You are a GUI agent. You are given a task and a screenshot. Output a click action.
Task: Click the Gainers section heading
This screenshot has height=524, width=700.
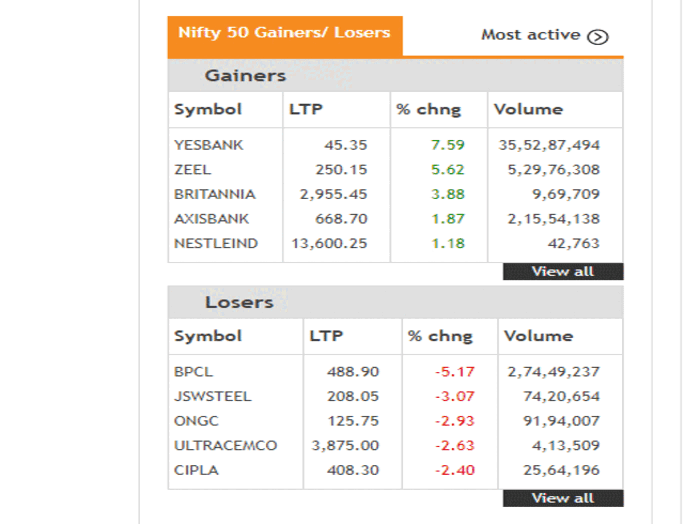point(245,76)
